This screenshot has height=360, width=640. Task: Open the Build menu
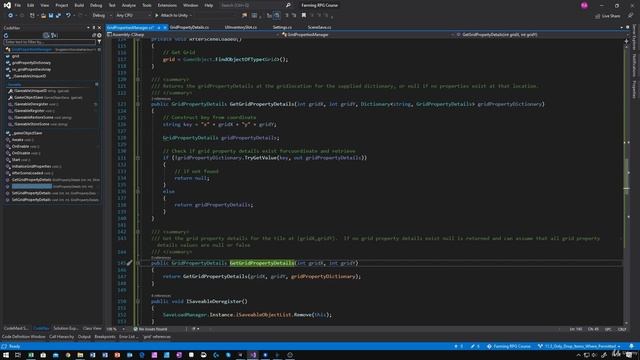79,5
